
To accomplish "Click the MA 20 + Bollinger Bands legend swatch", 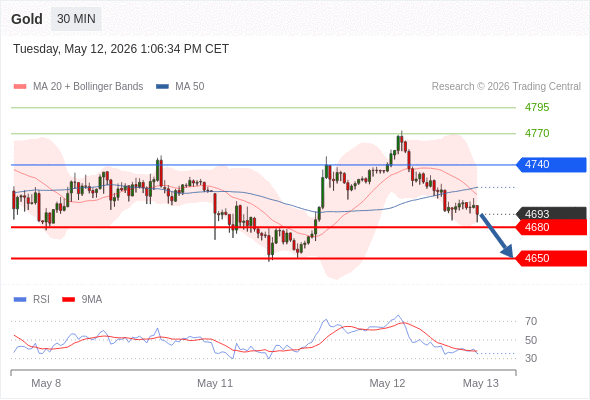I will (20, 87).
